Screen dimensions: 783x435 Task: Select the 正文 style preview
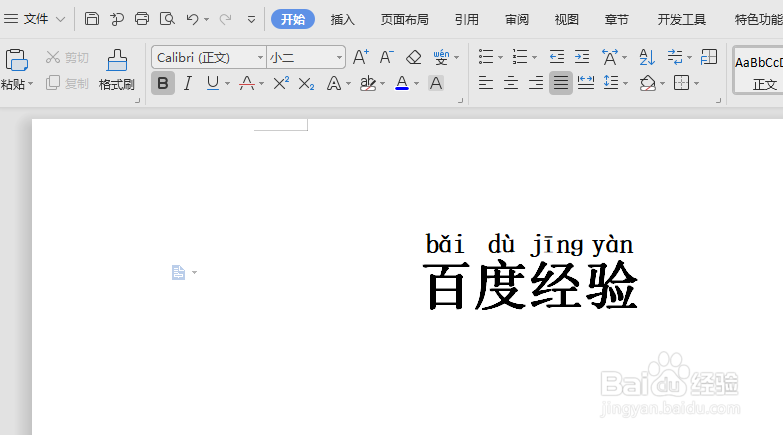[x=758, y=71]
